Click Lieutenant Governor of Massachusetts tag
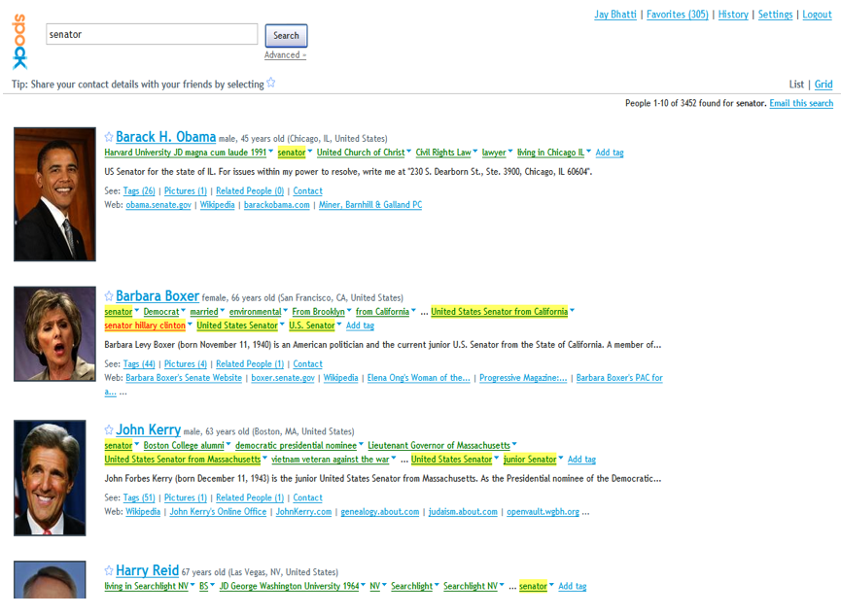 pyautogui.click(x=438, y=446)
